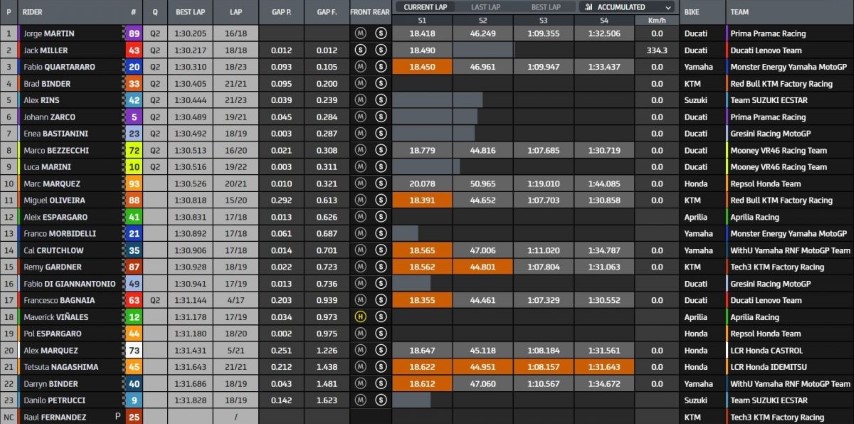854x424 pixels.
Task: Click Miguel Oliveira's front tyre M icon
Action: coord(360,200)
